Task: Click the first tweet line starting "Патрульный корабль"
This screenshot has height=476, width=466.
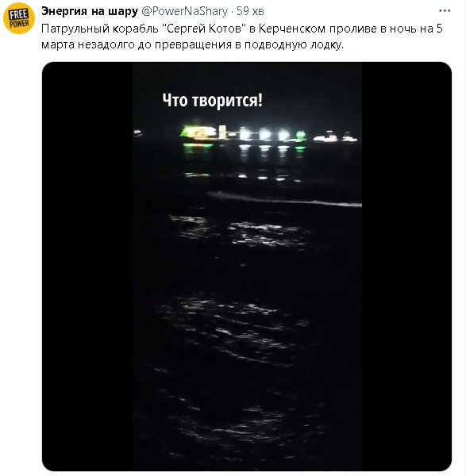Action: click(x=242, y=29)
